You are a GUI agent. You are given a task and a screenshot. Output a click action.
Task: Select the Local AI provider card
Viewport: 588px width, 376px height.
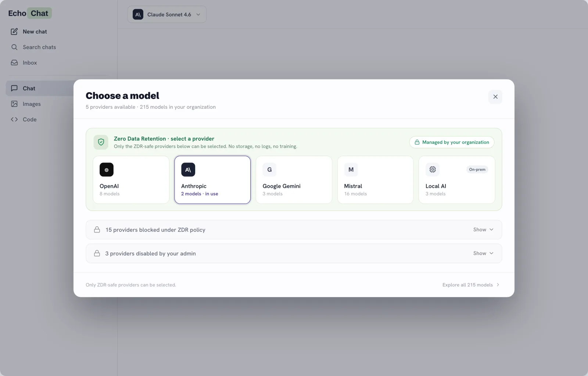[457, 180]
